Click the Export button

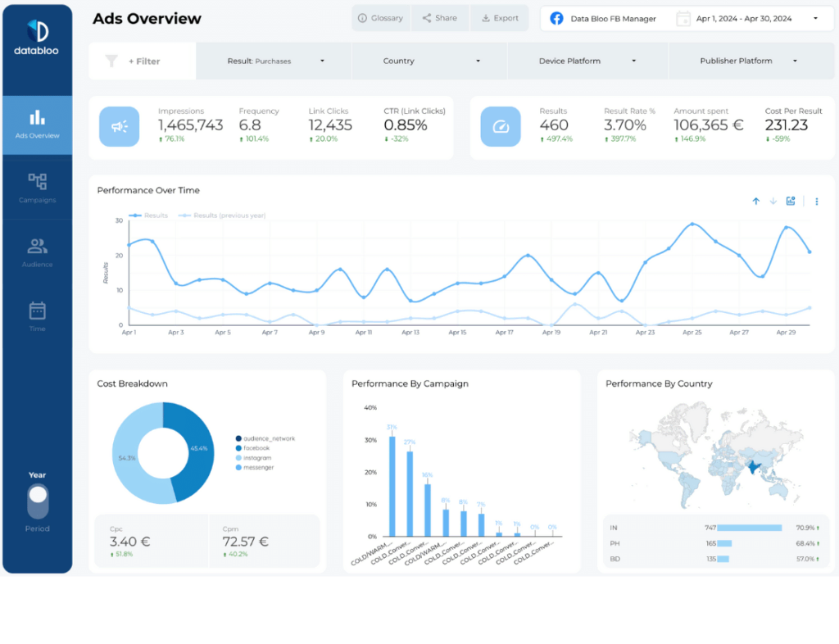point(500,18)
